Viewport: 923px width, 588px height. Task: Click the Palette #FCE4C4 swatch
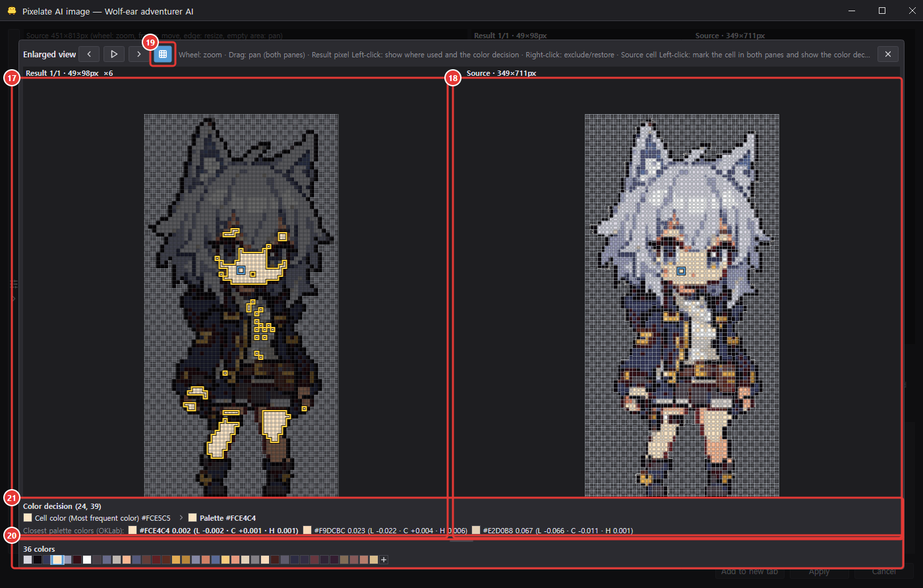point(193,518)
